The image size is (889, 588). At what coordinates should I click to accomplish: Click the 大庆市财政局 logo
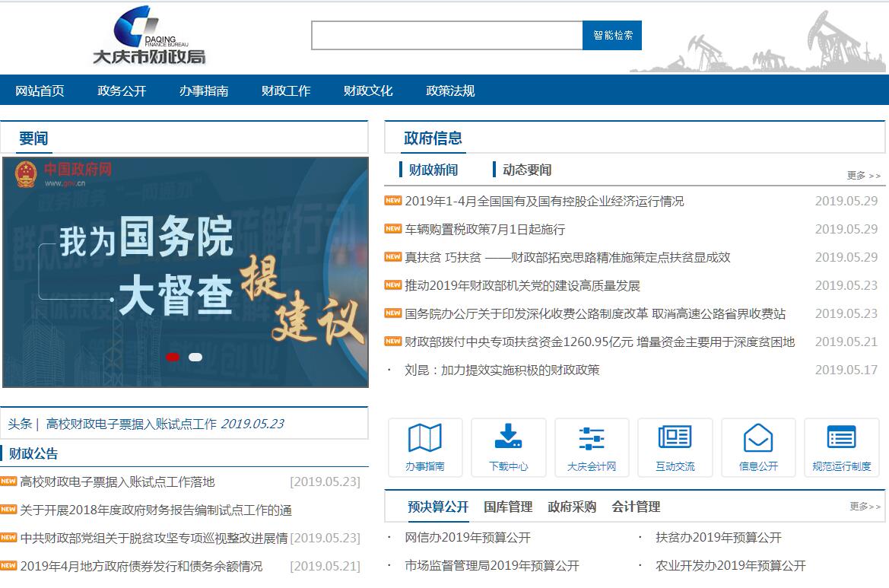pyautogui.click(x=150, y=37)
